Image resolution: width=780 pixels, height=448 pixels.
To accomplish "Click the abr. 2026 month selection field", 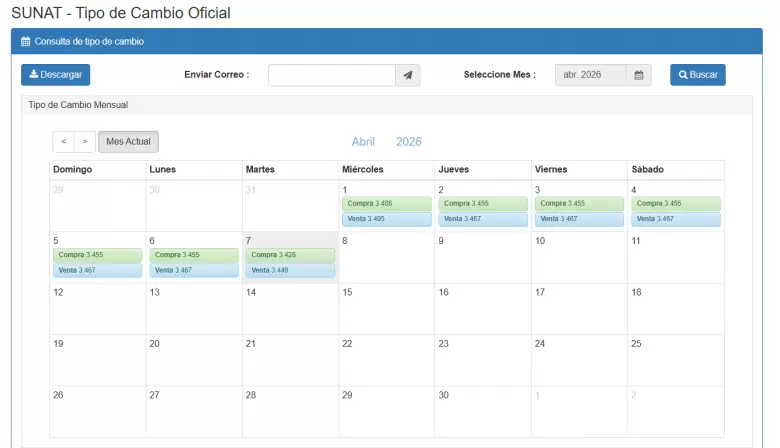I will (590, 75).
